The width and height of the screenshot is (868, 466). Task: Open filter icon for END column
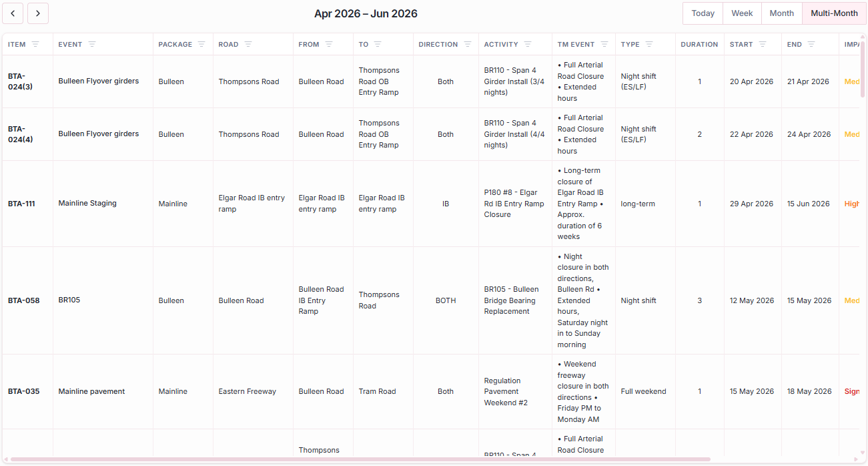(x=811, y=44)
